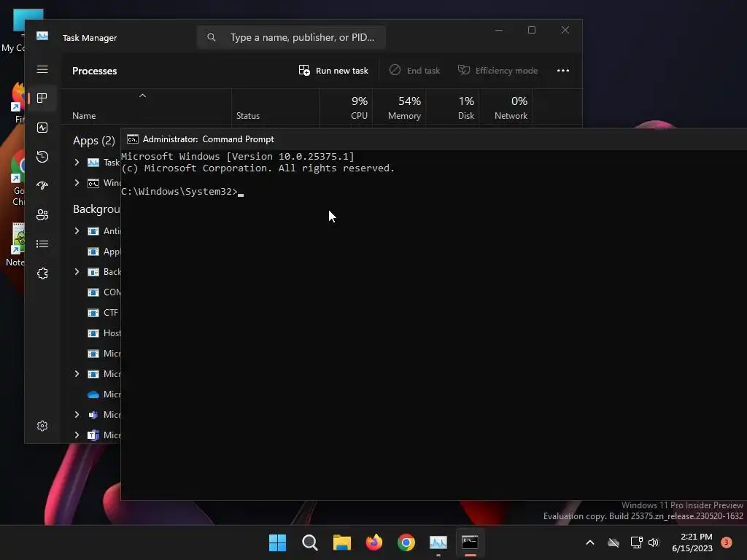Open Users page in Task Manager sidebar
The width and height of the screenshot is (747, 560).
42,215
